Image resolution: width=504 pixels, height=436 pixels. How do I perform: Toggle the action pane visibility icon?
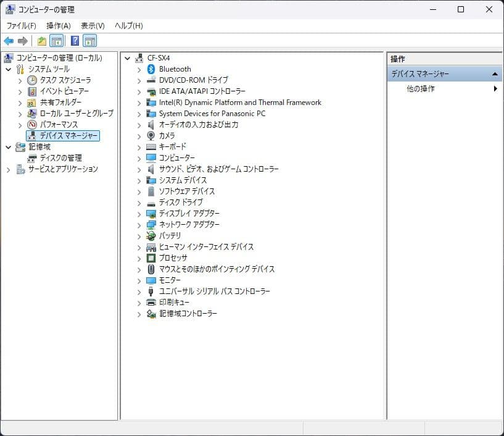tap(89, 41)
